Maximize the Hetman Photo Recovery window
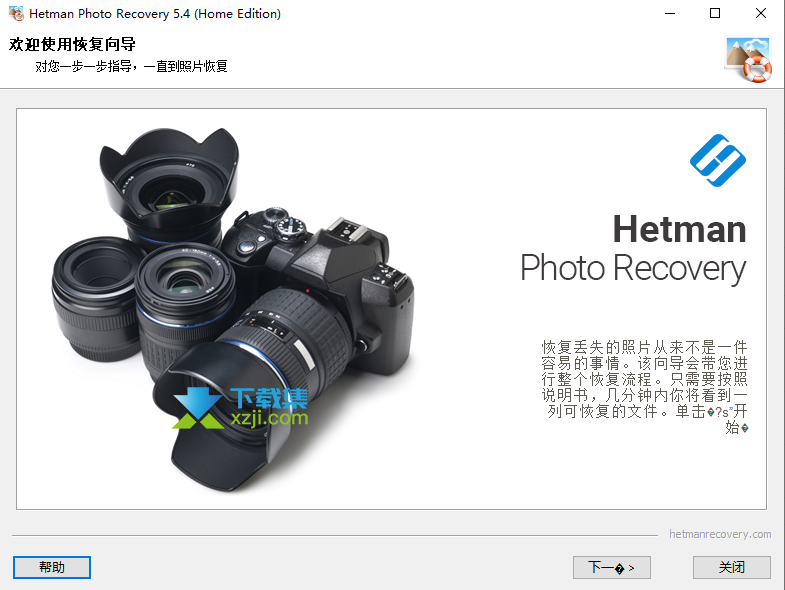 (x=715, y=14)
